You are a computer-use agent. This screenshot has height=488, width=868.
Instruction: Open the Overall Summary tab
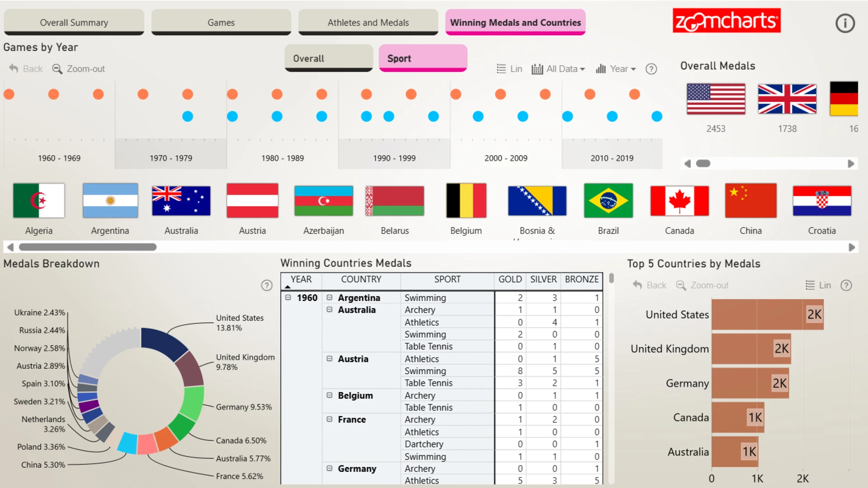tap(74, 22)
